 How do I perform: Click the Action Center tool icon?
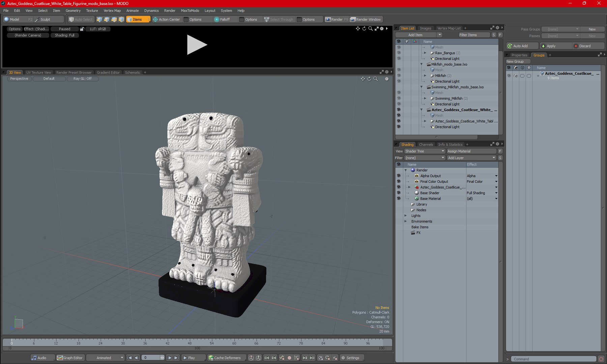[x=155, y=20]
